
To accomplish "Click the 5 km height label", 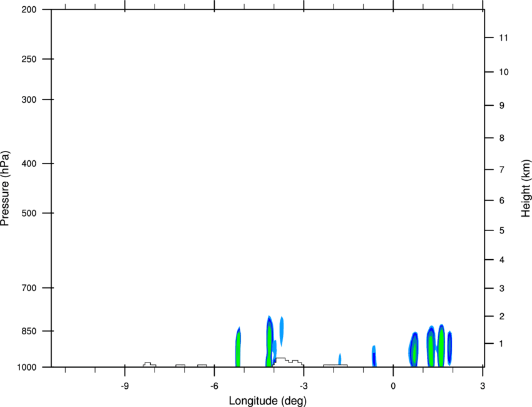I will pos(502,230).
